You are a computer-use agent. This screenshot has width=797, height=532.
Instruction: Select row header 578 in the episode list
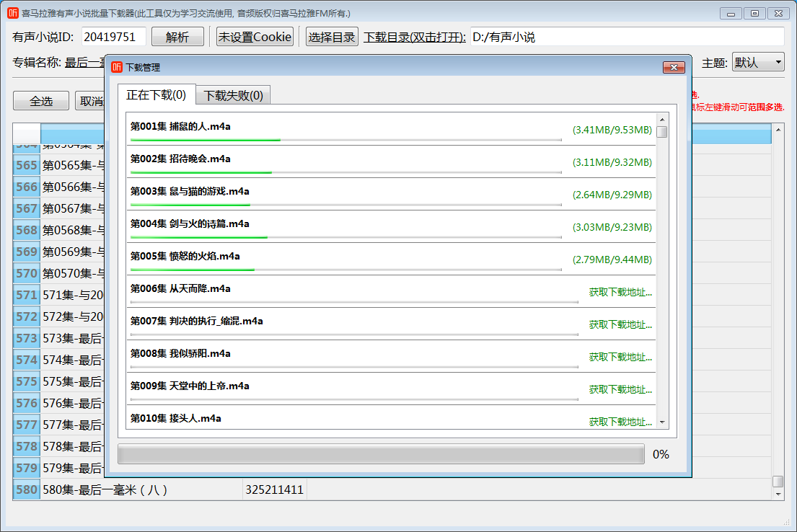point(27,446)
